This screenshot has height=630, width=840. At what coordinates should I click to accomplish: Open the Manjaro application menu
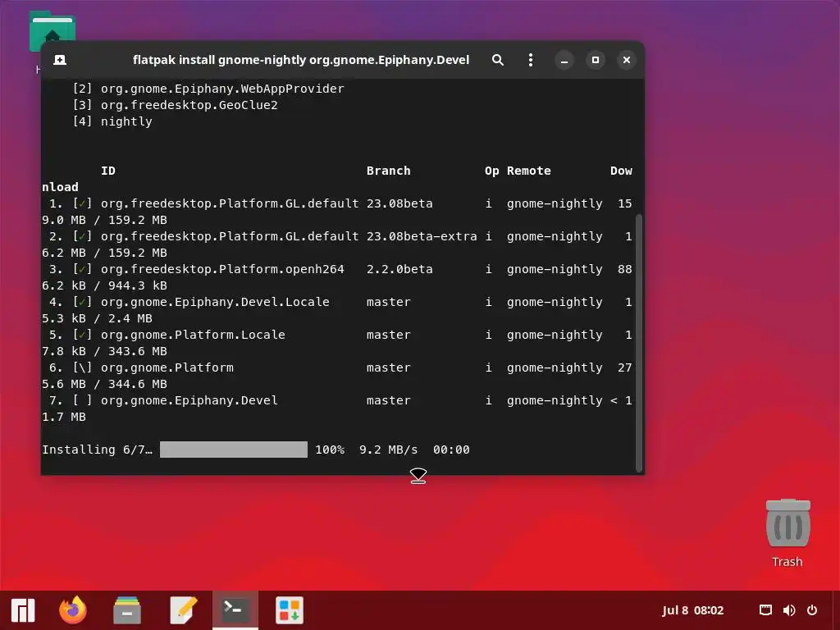[23, 610]
